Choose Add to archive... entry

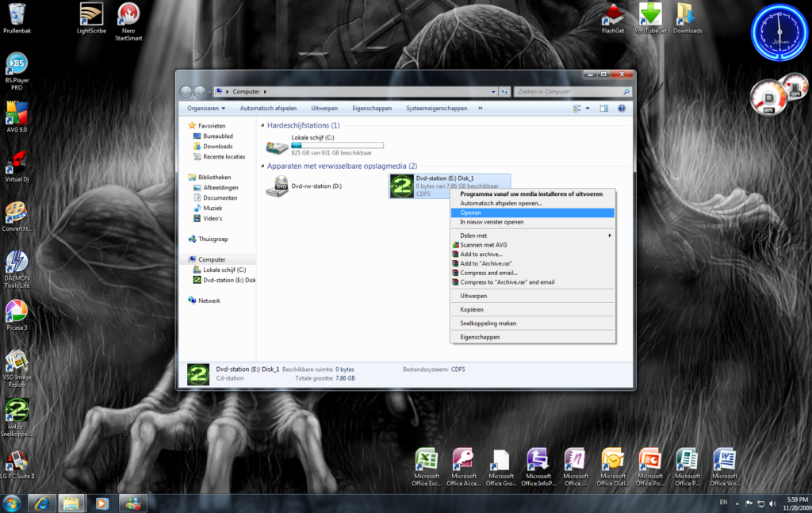coord(533,255)
